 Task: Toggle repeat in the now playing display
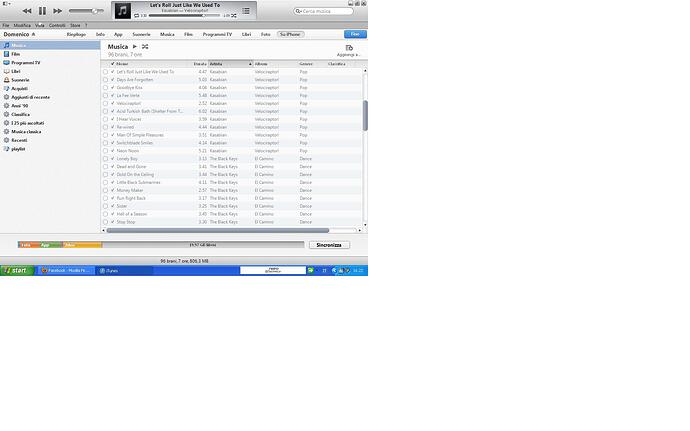136,15
